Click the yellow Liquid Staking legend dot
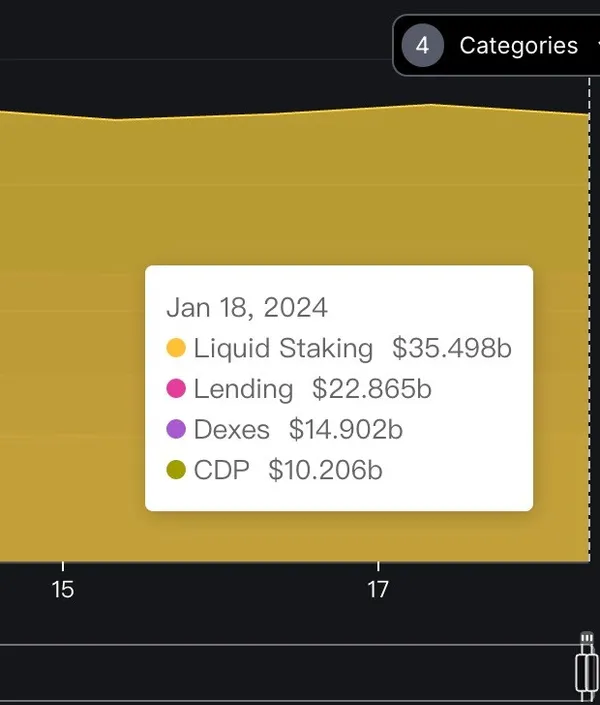600x705 pixels. 176,348
